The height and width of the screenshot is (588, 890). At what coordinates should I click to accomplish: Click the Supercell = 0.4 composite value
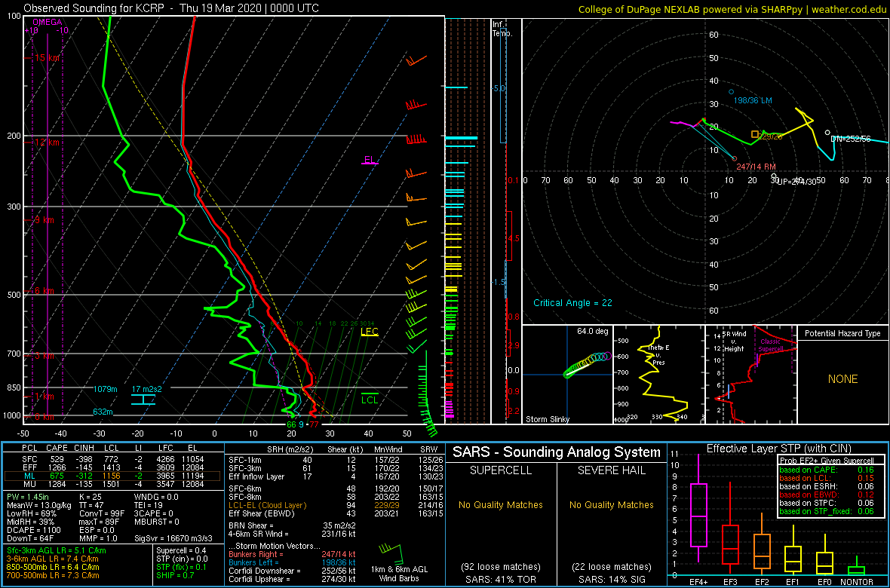[182, 550]
